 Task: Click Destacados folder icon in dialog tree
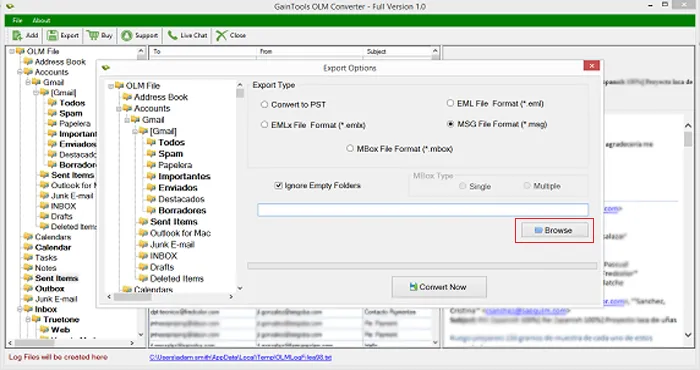click(151, 199)
